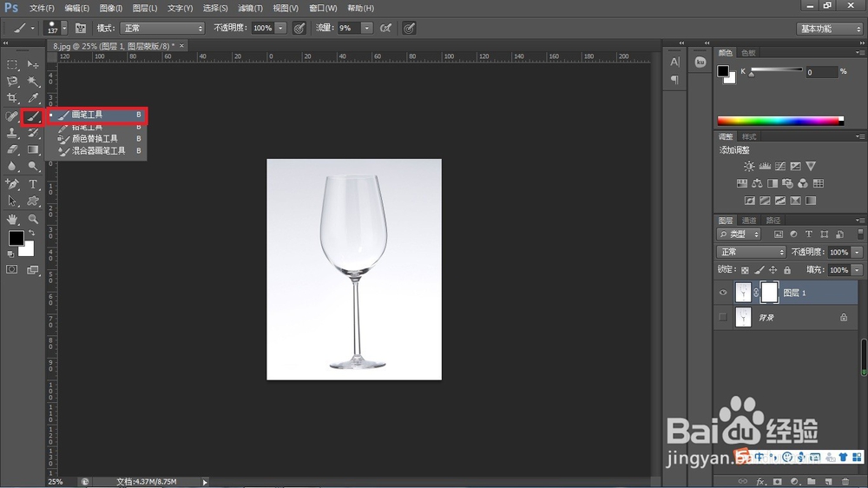Toggle lock image pixels
The width and height of the screenshot is (868, 488).
tap(759, 270)
